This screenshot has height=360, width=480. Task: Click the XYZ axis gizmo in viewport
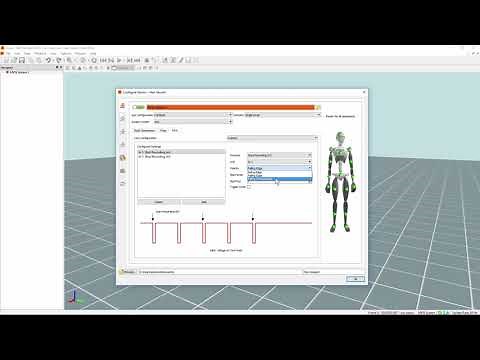pos(75,297)
